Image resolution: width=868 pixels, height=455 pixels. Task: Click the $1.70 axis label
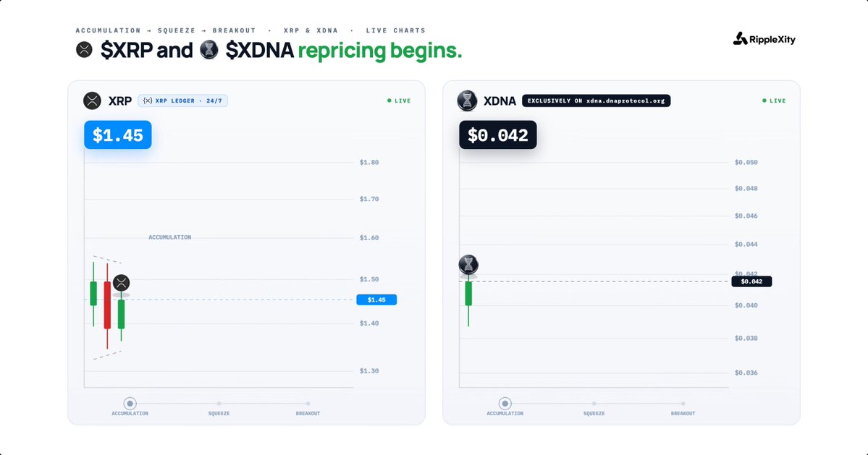[369, 199]
